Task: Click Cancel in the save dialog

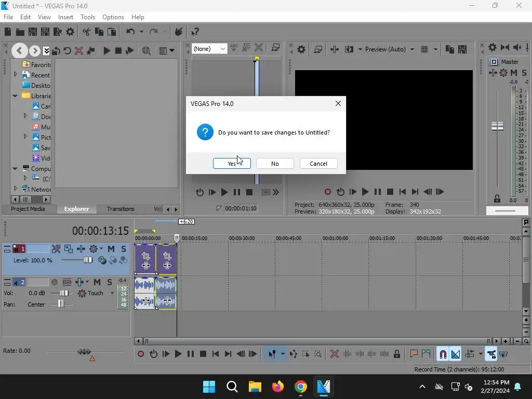Action: (318, 164)
